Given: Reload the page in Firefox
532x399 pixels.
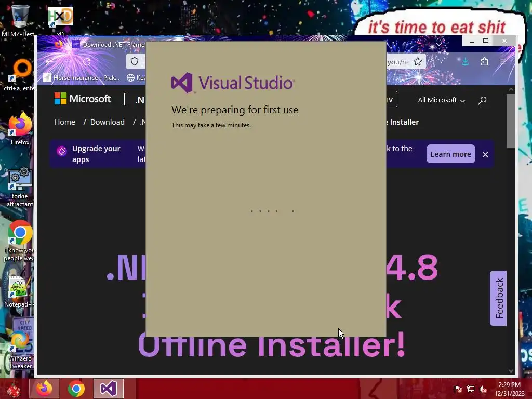Looking at the screenshot, I should (x=87, y=62).
